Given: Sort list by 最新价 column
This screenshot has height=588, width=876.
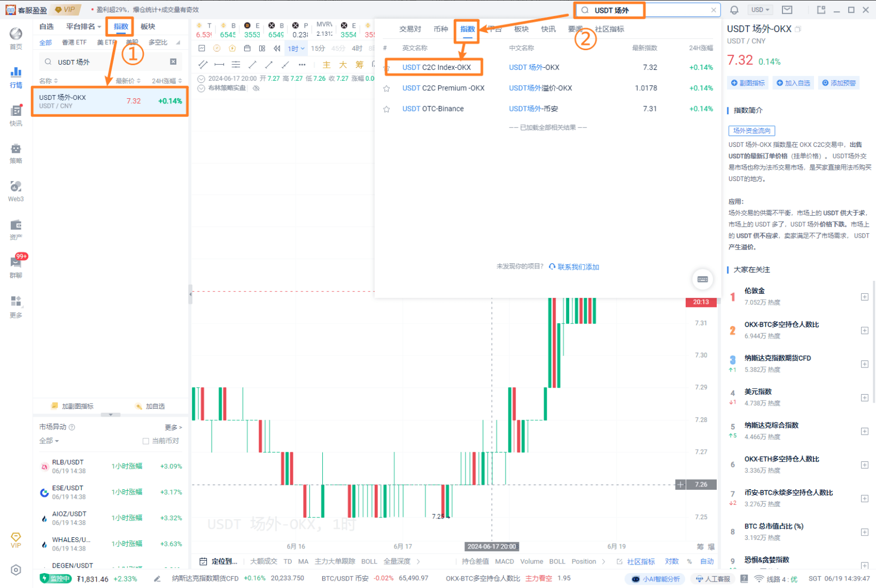Looking at the screenshot, I should click(128, 81).
